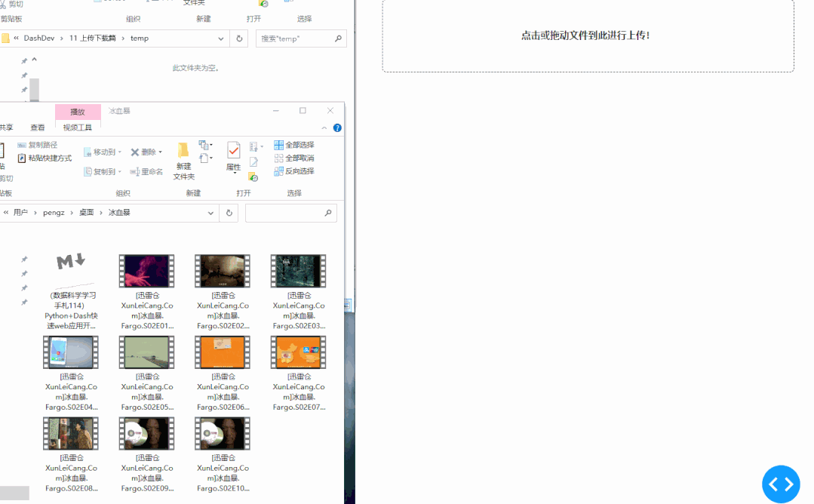Go to 用户 in the breadcrumb path
The height and width of the screenshot is (504, 814).
click(21, 212)
